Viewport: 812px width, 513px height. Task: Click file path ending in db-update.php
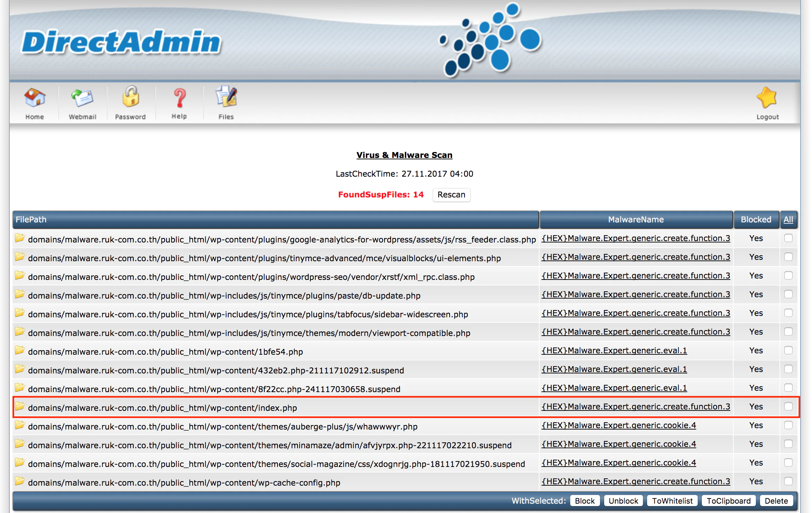224,296
